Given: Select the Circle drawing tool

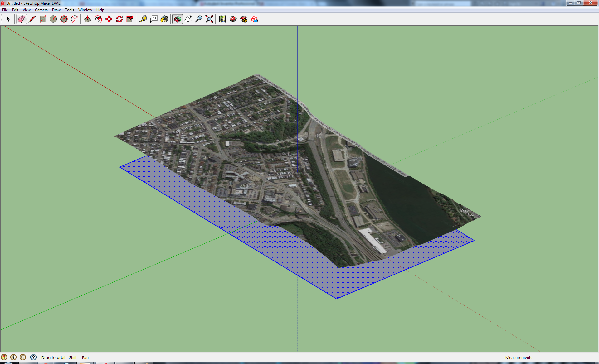Looking at the screenshot, I should tap(53, 19).
